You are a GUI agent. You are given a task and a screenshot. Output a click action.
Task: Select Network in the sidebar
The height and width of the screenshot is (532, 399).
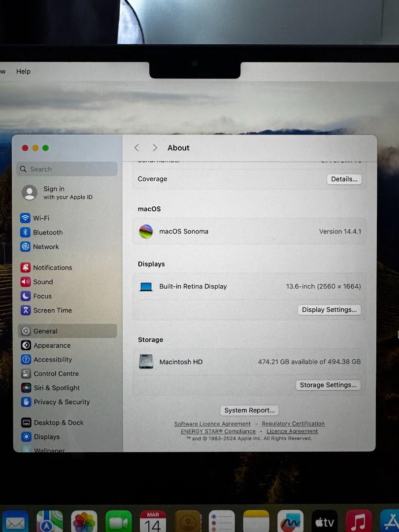pyautogui.click(x=39, y=247)
